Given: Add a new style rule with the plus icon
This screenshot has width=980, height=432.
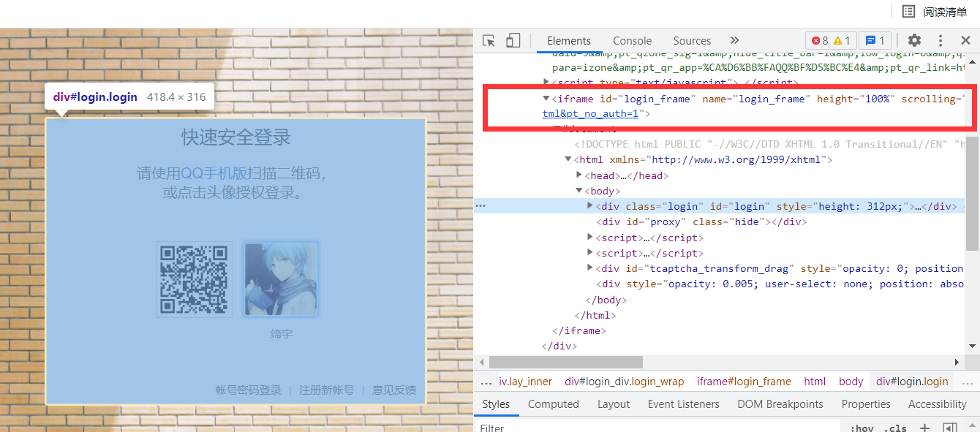Looking at the screenshot, I should pyautogui.click(x=924, y=426).
